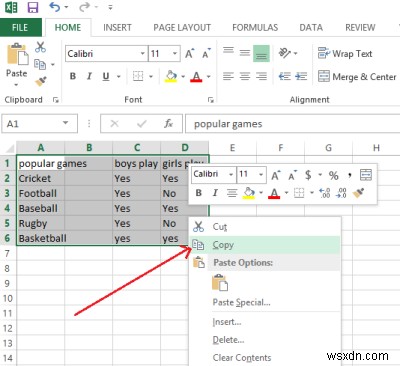Apply ribbon yellow Fill Color bucket
Viewport: 400px width, 366px height.
[x=171, y=76]
